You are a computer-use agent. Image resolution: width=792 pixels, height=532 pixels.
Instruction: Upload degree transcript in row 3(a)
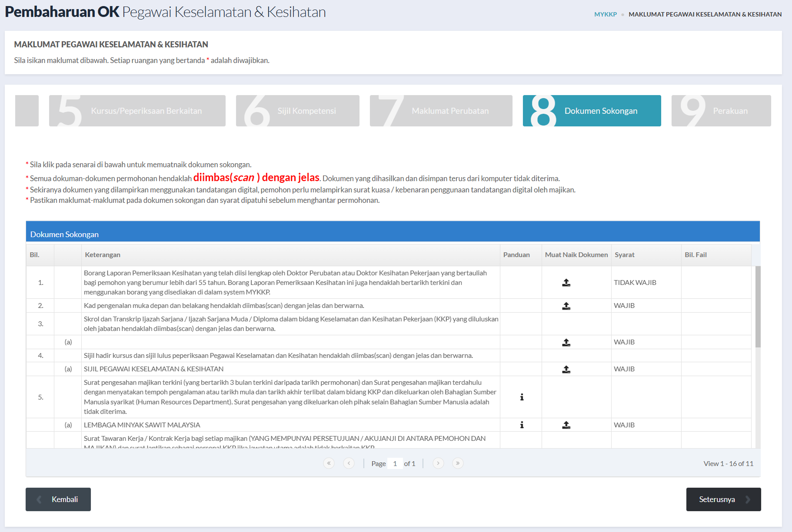click(566, 342)
